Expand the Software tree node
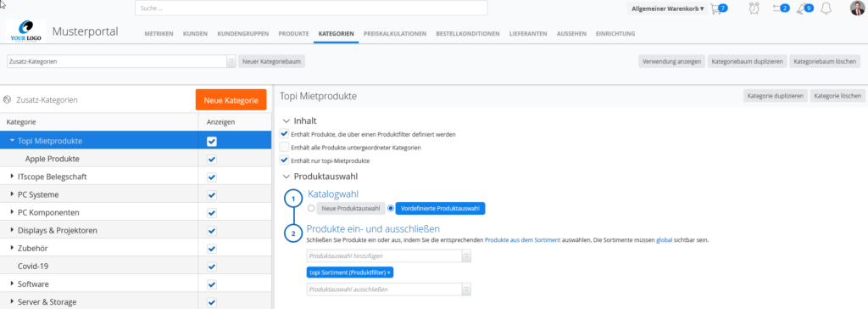The width and height of the screenshot is (868, 309). [x=13, y=284]
